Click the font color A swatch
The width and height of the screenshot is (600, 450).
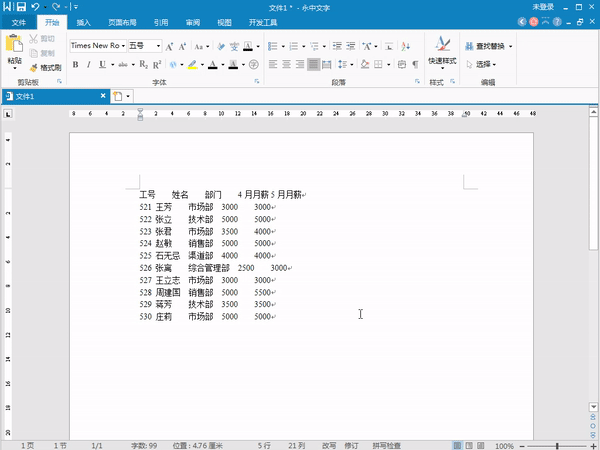point(213,64)
